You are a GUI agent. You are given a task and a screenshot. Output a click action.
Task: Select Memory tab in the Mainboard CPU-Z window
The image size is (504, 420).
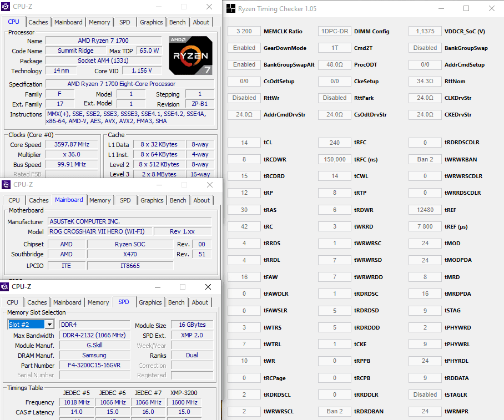[100, 200]
